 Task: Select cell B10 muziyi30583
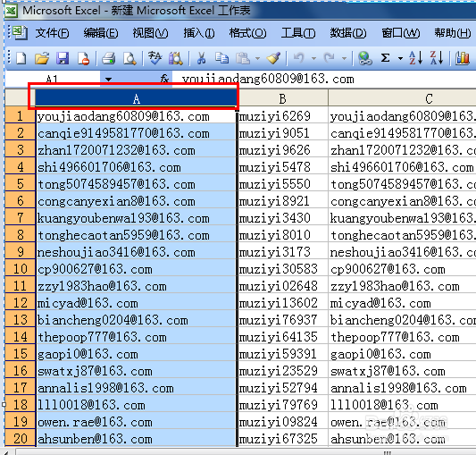282,269
